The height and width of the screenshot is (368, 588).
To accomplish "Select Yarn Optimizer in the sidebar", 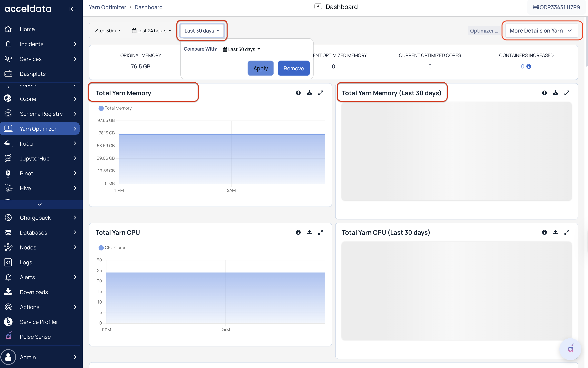I will (x=40, y=129).
